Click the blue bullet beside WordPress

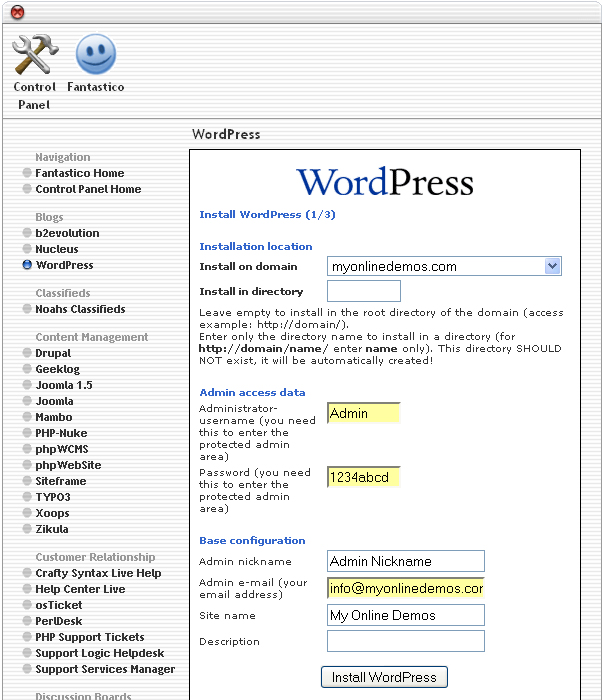point(27,265)
